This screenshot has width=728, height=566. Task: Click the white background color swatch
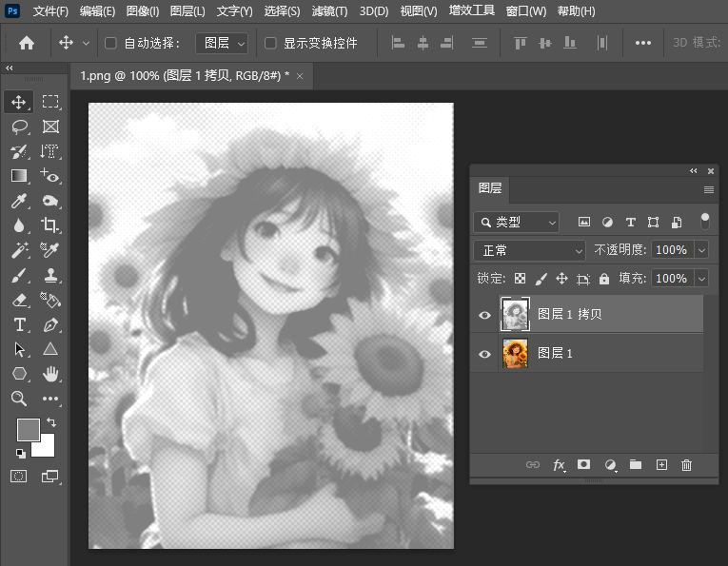click(47, 448)
